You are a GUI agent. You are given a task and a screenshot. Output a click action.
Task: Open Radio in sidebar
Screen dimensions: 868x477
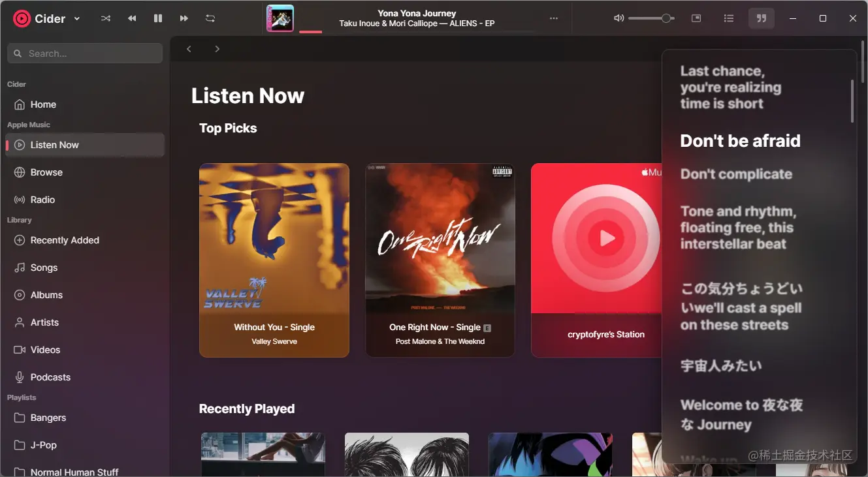pos(85,200)
